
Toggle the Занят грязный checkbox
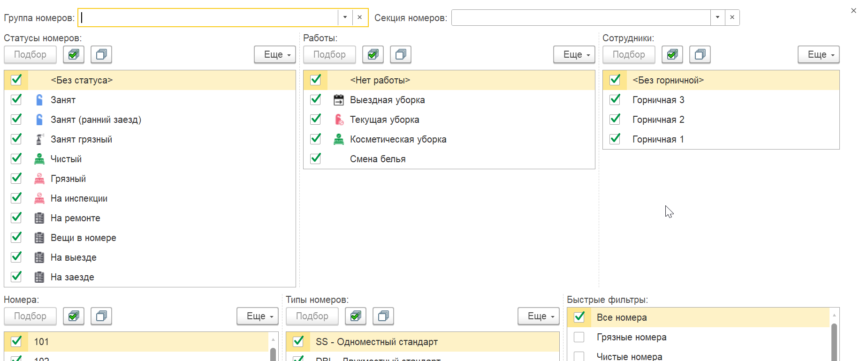(16, 139)
